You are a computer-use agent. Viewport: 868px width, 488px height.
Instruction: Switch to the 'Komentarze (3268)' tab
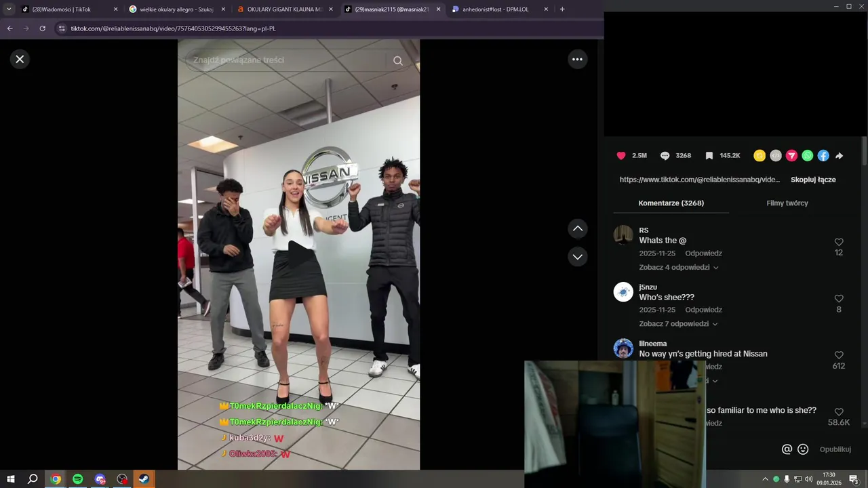pos(671,203)
